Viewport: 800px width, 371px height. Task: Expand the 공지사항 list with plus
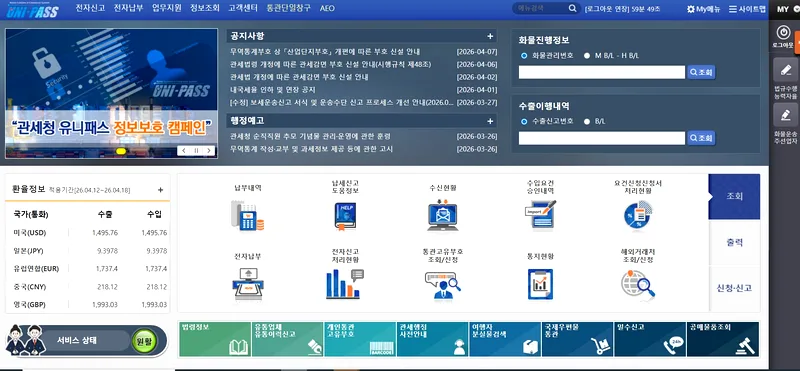[x=490, y=36]
